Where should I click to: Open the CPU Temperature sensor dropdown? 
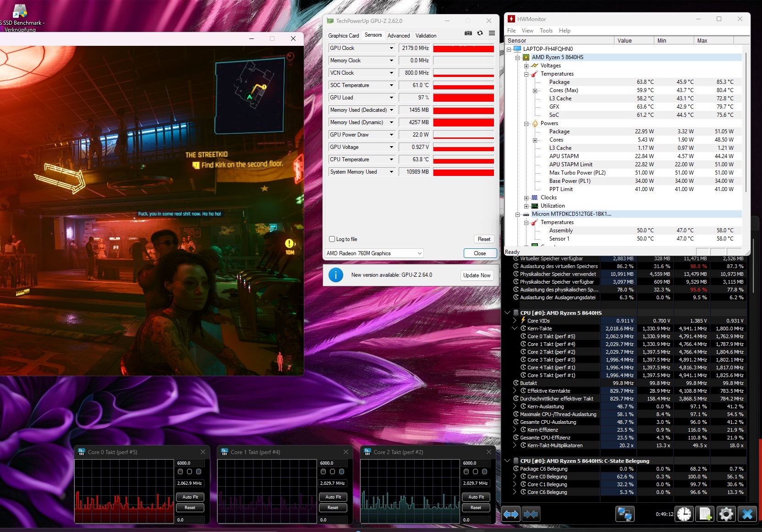pyautogui.click(x=391, y=159)
